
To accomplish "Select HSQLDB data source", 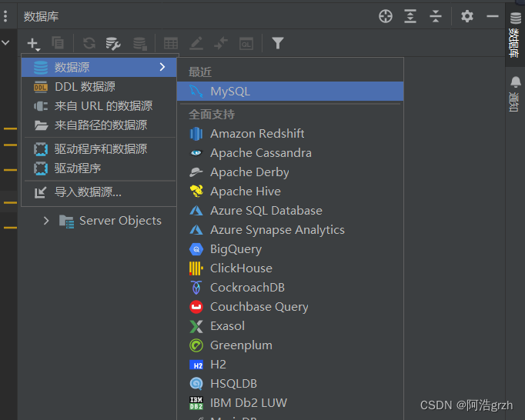I will pyautogui.click(x=290, y=384).
